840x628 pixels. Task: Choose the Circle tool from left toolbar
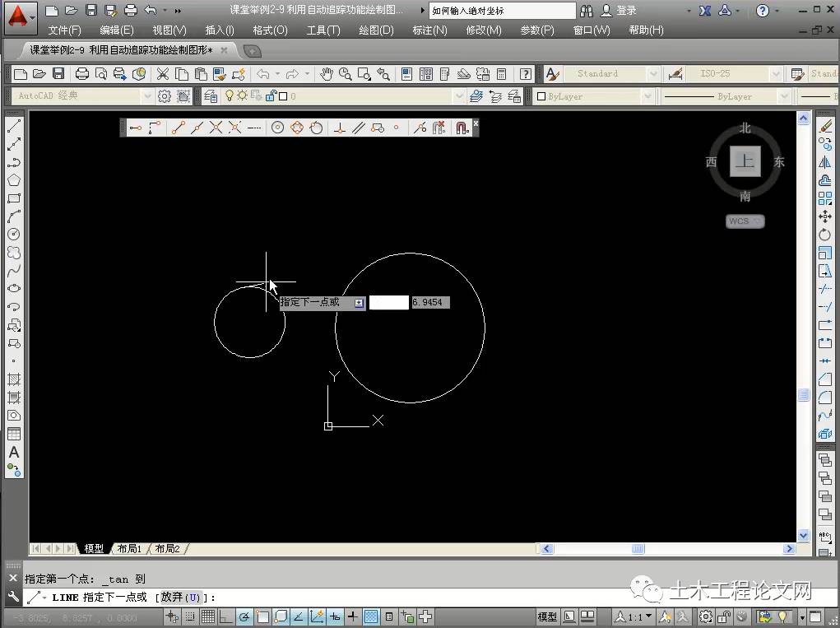pyautogui.click(x=13, y=235)
